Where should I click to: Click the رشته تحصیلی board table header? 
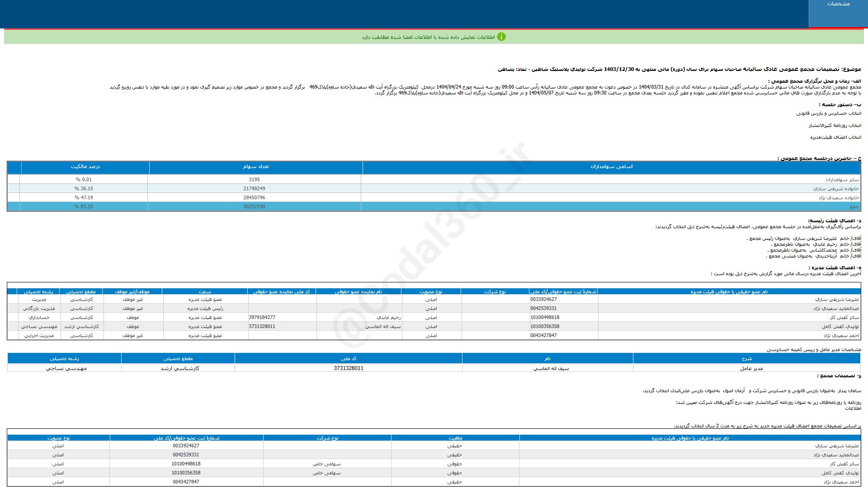pyautogui.click(x=38, y=291)
